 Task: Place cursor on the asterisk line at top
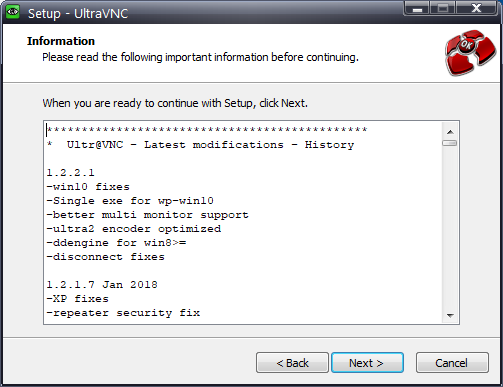(207, 130)
